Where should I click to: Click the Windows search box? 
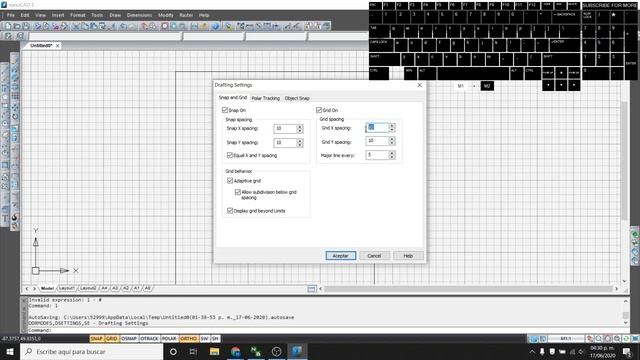tap(91, 351)
